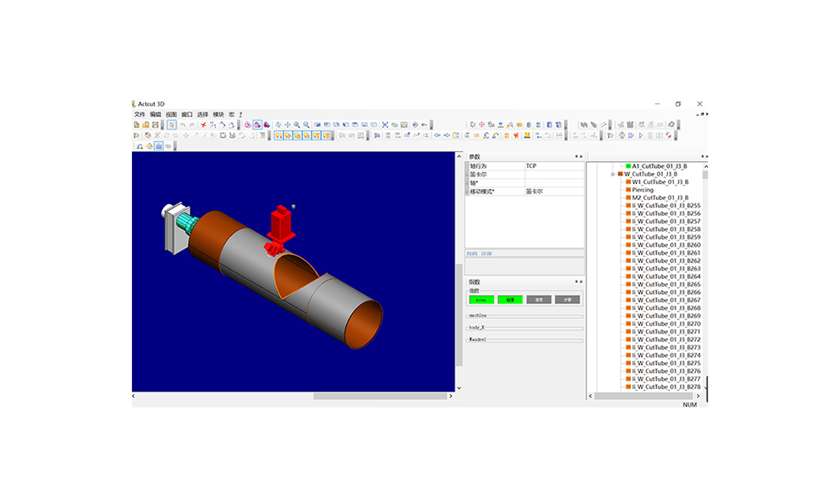
Task: Click the new file icon in toolbar
Action: [137, 125]
